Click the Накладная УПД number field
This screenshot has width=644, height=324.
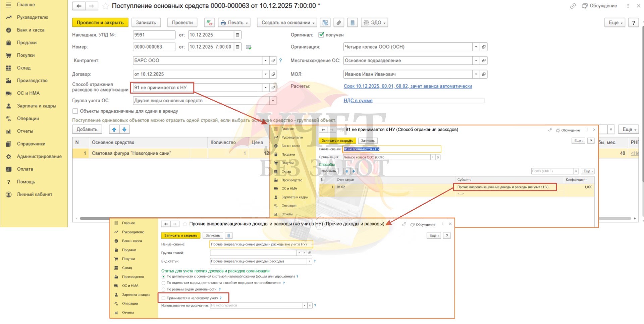click(154, 35)
